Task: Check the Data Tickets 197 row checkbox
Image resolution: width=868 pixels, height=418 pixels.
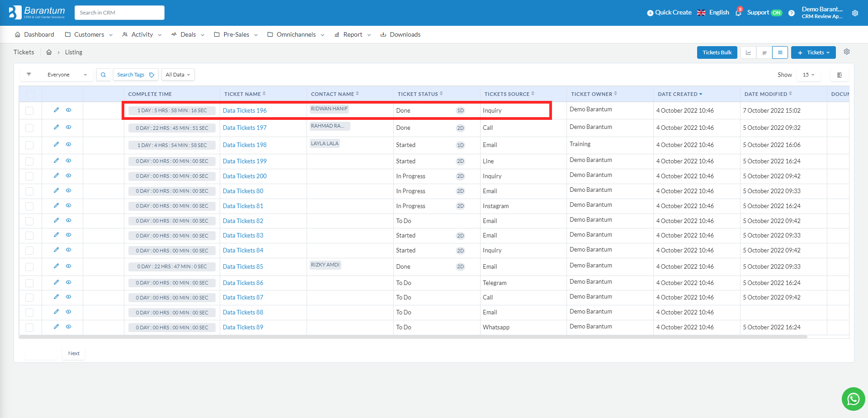Action: point(29,128)
